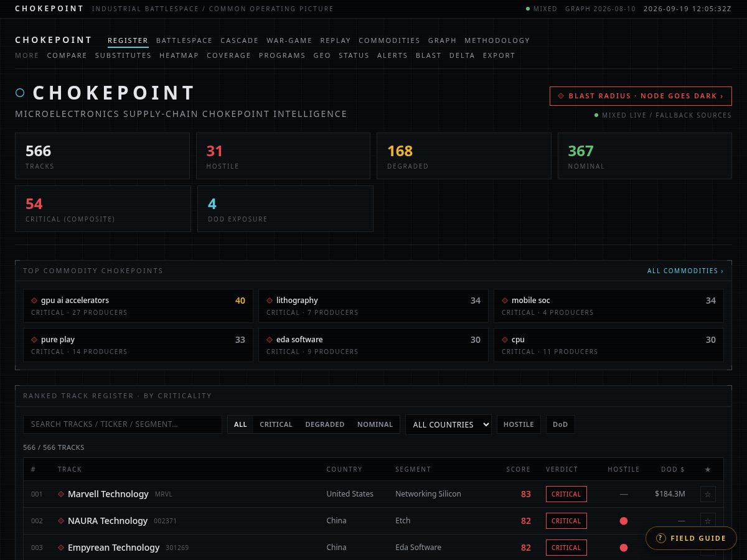This screenshot has width=747, height=560.
Task: Open the PROGRAMS page
Action: click(282, 55)
